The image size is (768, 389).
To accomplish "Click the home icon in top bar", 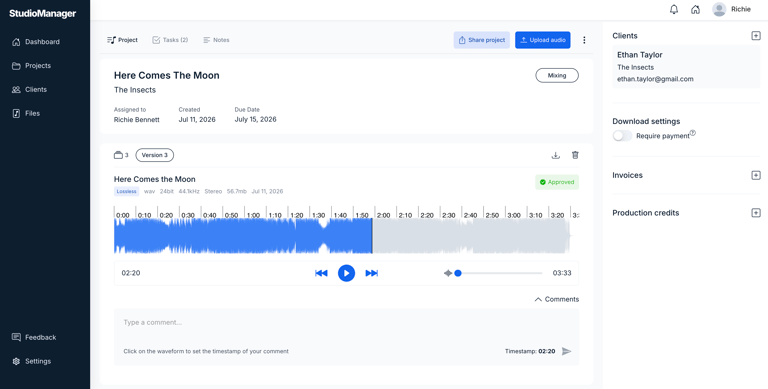I will point(695,9).
